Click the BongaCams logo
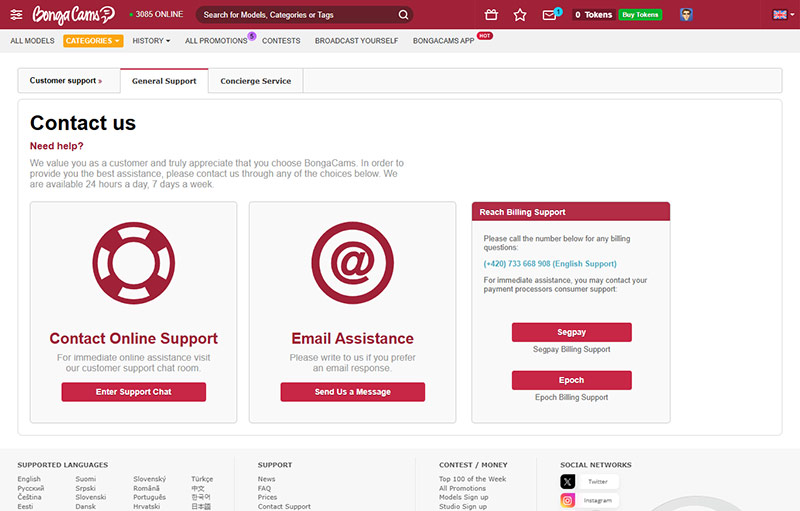This screenshot has width=800, height=511. [x=73, y=15]
